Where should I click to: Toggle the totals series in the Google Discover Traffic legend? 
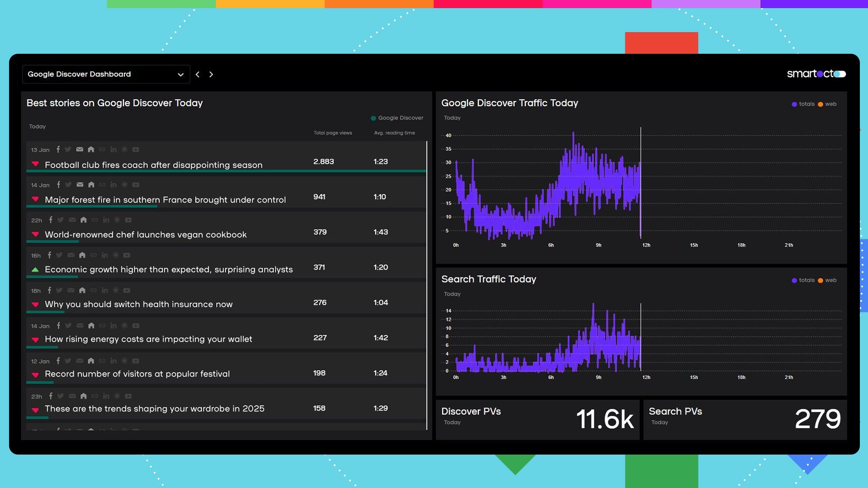pos(806,104)
